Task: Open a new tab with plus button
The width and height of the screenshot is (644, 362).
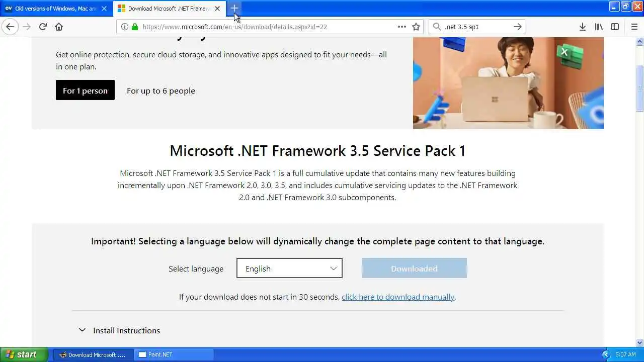Action: click(234, 8)
